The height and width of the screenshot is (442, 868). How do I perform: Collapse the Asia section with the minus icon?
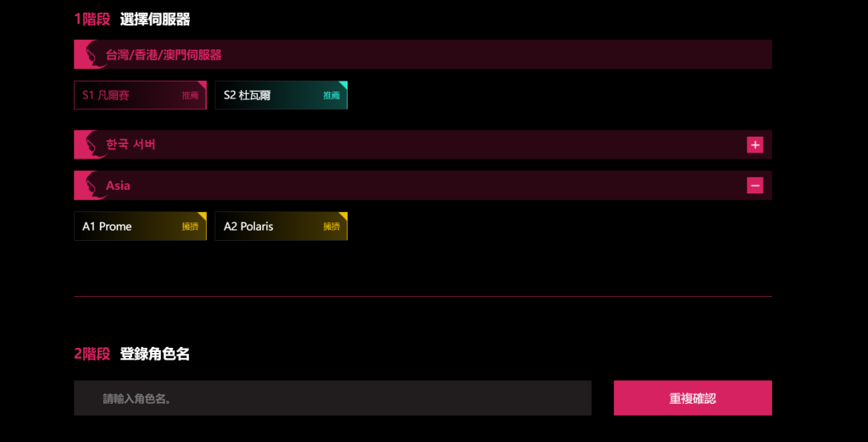click(754, 186)
